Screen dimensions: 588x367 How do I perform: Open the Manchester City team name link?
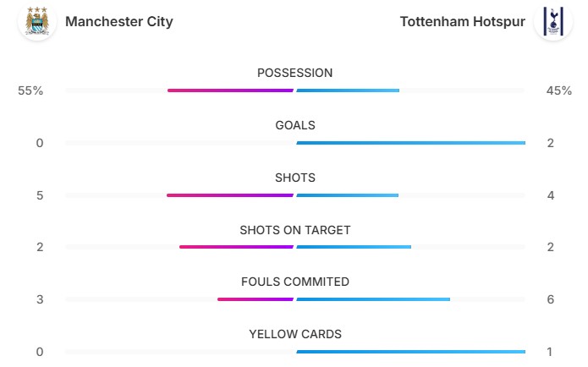pyautogui.click(x=118, y=21)
